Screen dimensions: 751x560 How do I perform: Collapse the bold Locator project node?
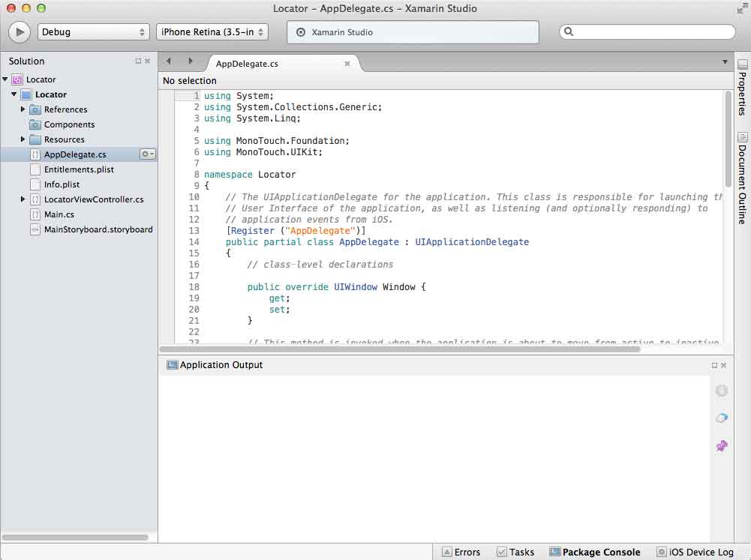click(x=14, y=94)
